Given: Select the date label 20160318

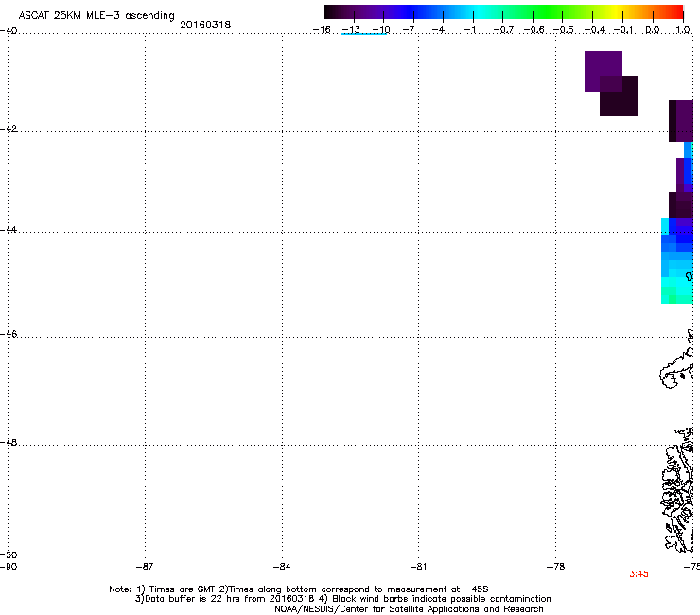Looking at the screenshot, I should pyautogui.click(x=205, y=25).
